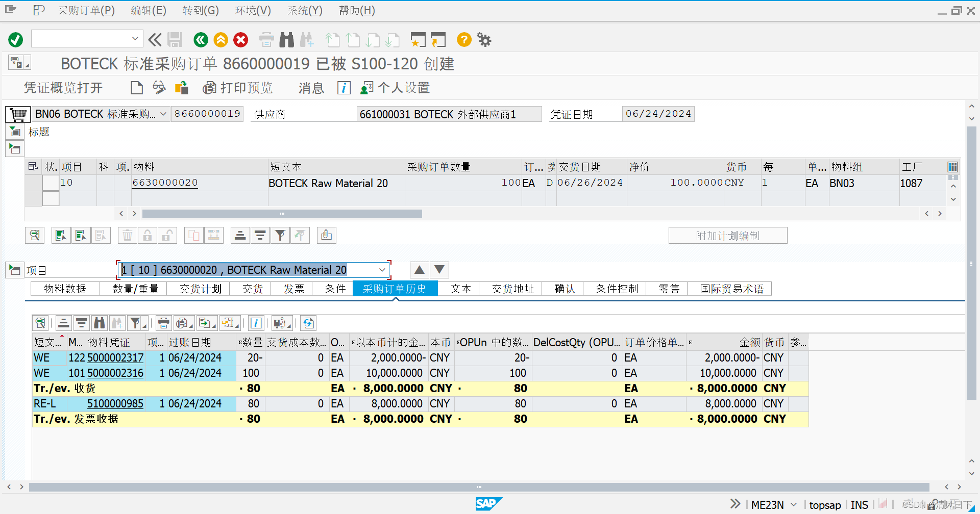The width and height of the screenshot is (980, 514).
Task: Click the attachment paperclip icon in item toolbar
Action: click(x=327, y=235)
